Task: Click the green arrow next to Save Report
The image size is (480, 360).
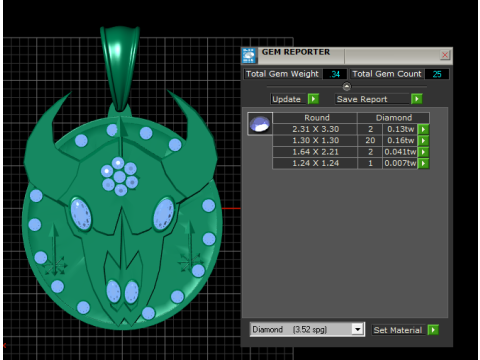Action: tap(417, 99)
